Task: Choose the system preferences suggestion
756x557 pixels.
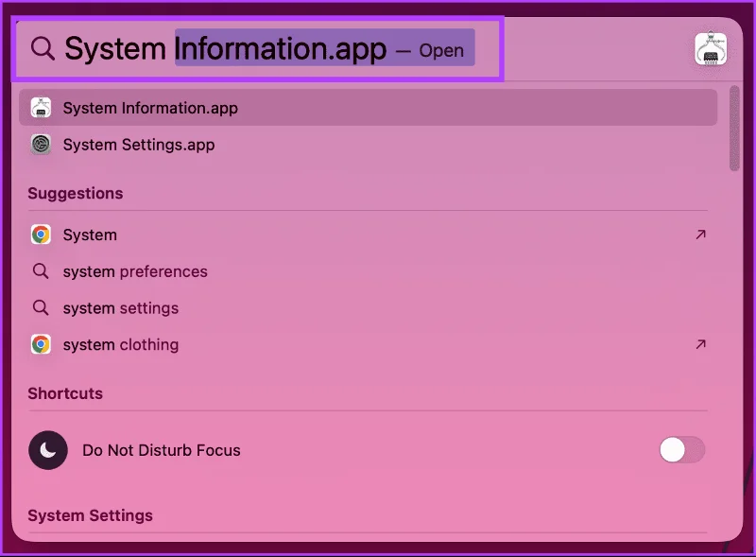Action: pyautogui.click(x=135, y=271)
